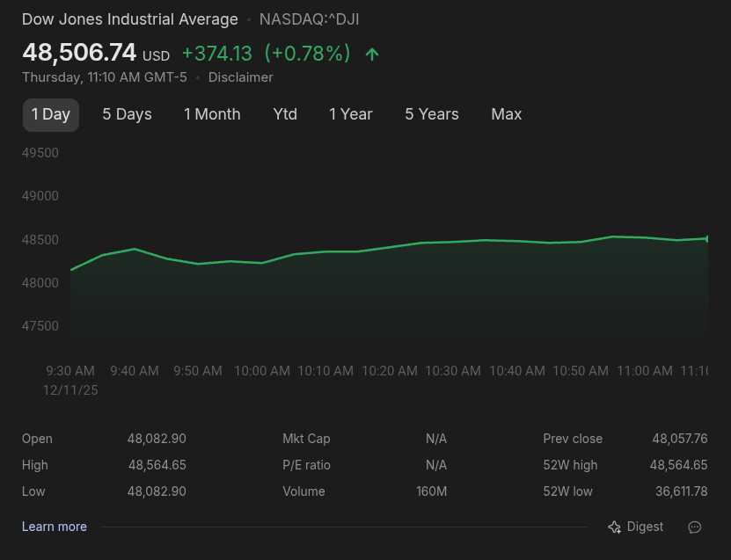Click the Prev close value 48,057.76
This screenshot has height=560, width=731.
pyautogui.click(x=679, y=439)
